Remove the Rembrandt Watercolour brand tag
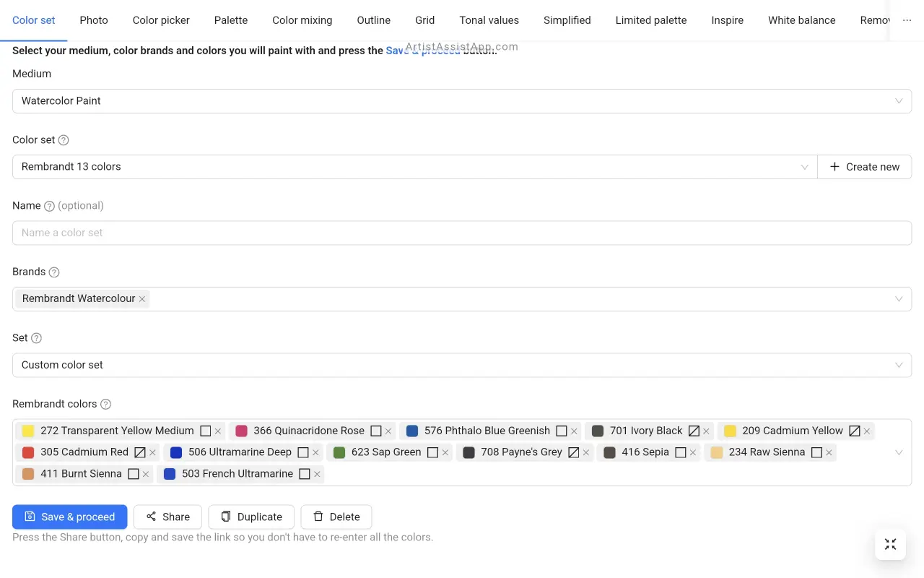The image size is (924, 578). click(142, 299)
